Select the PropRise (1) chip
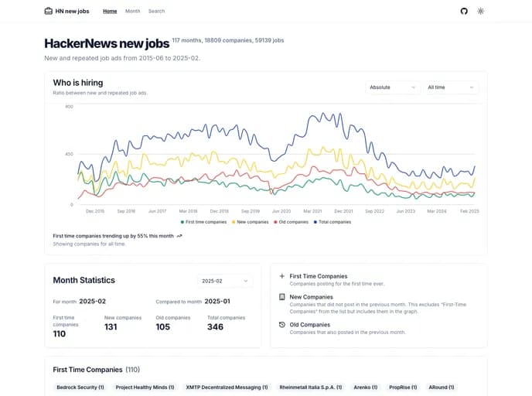 click(x=403, y=387)
